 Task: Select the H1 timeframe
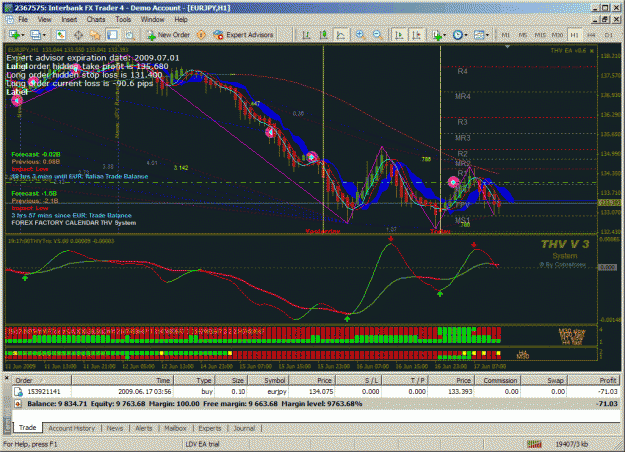[x=574, y=35]
